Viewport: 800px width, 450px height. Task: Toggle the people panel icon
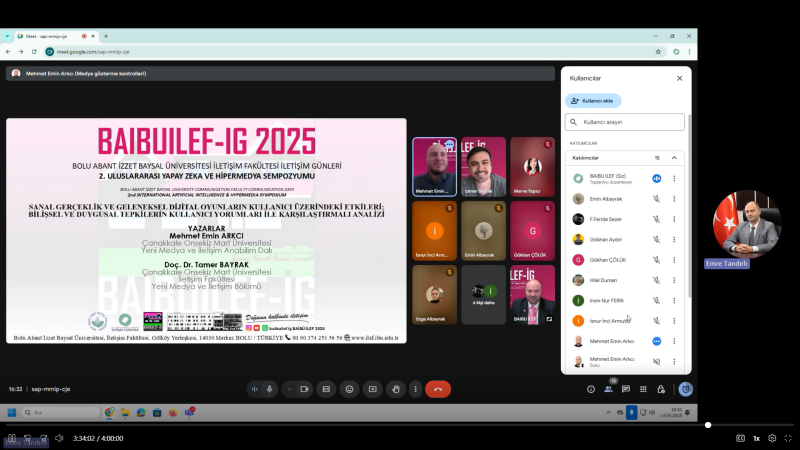tap(609, 389)
